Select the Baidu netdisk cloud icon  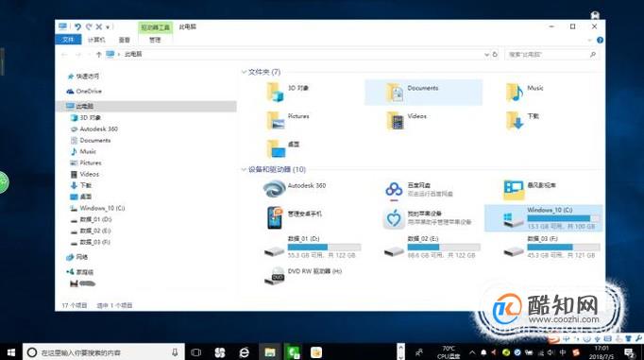[394, 190]
